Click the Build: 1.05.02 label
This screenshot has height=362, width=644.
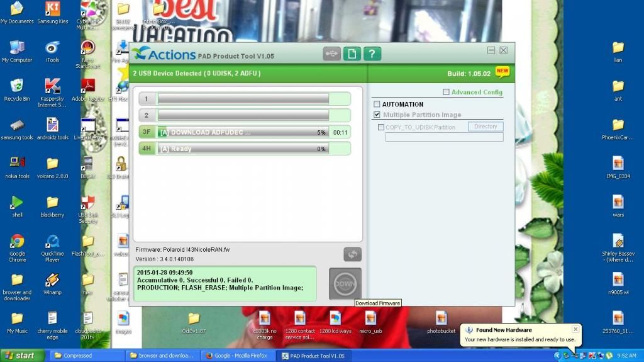tap(469, 74)
